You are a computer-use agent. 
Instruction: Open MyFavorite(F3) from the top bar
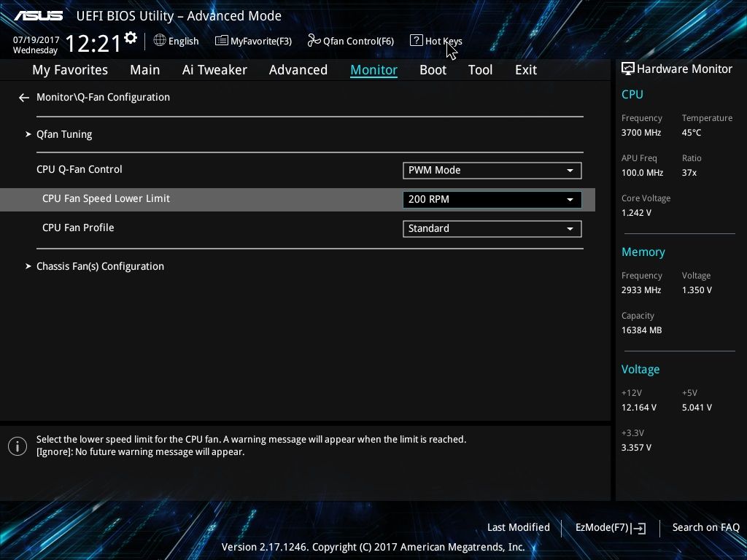click(253, 41)
